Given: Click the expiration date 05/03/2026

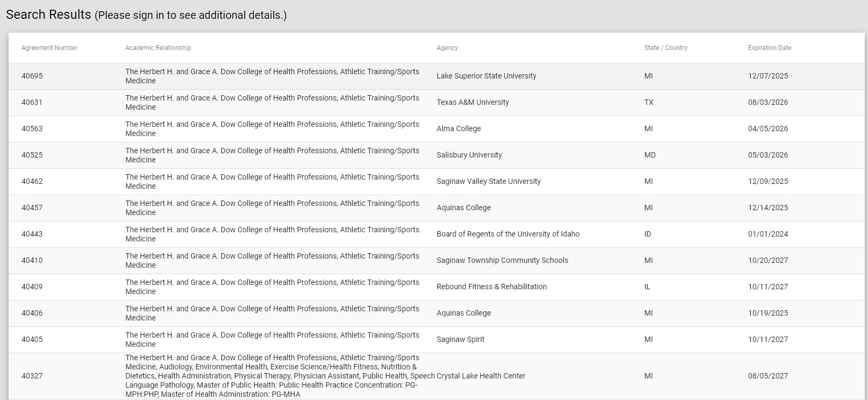Looking at the screenshot, I should pyautogui.click(x=768, y=155).
